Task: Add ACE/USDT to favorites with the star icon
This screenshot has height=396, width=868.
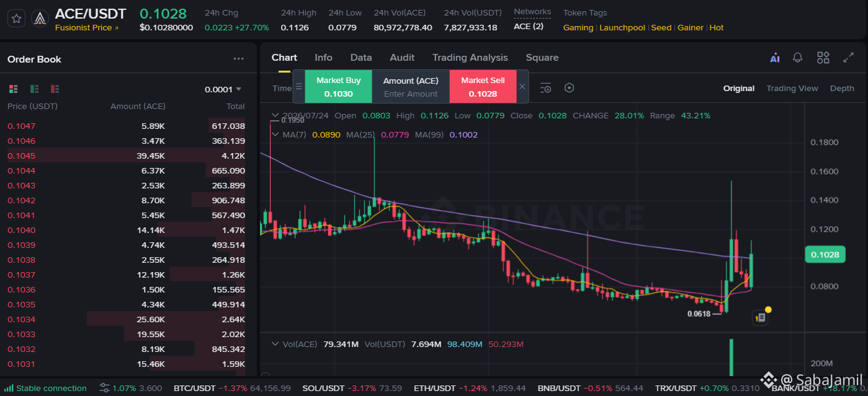Action: [17, 19]
